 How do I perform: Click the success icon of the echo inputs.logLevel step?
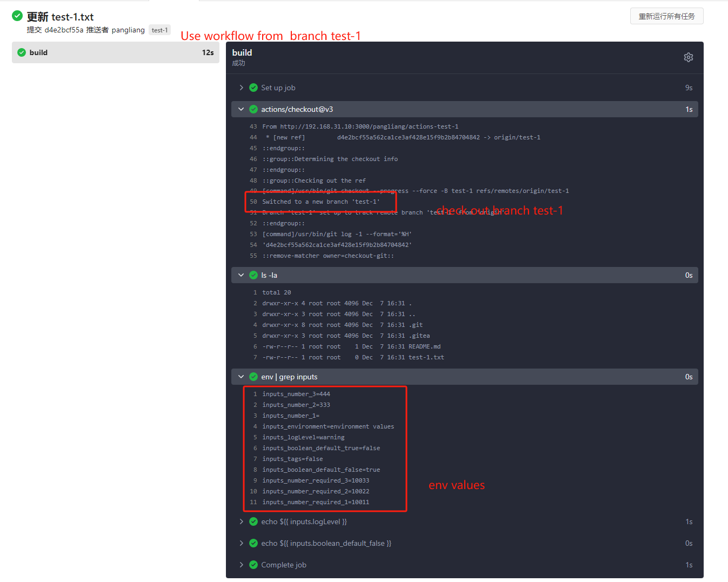point(253,521)
